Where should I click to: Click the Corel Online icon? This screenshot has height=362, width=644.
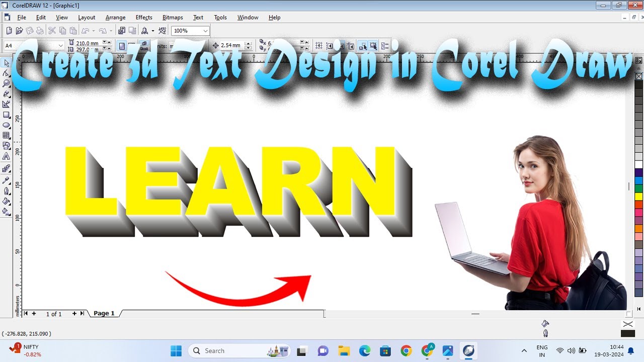coord(163,31)
